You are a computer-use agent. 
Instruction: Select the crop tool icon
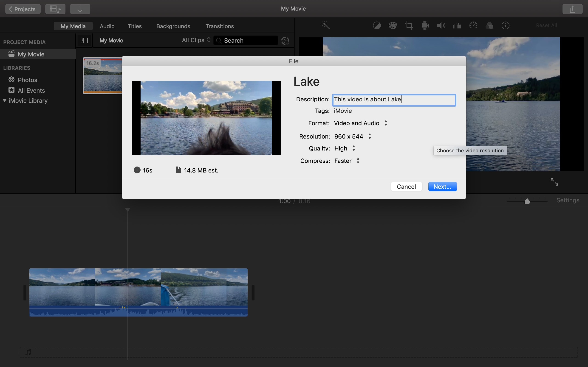[x=409, y=25]
